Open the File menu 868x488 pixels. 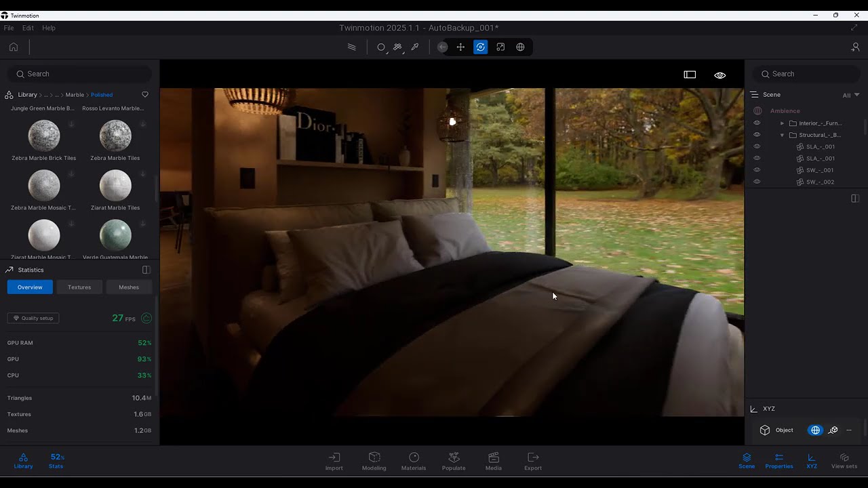click(x=9, y=28)
